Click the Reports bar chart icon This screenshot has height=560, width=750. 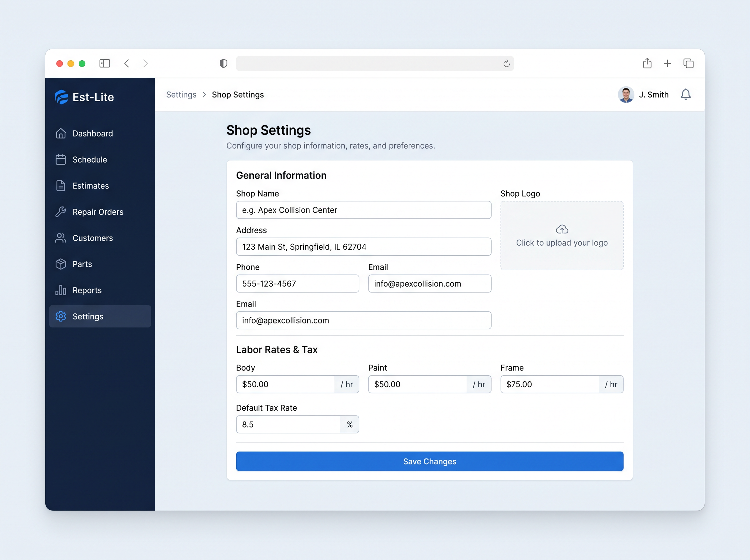point(61,290)
